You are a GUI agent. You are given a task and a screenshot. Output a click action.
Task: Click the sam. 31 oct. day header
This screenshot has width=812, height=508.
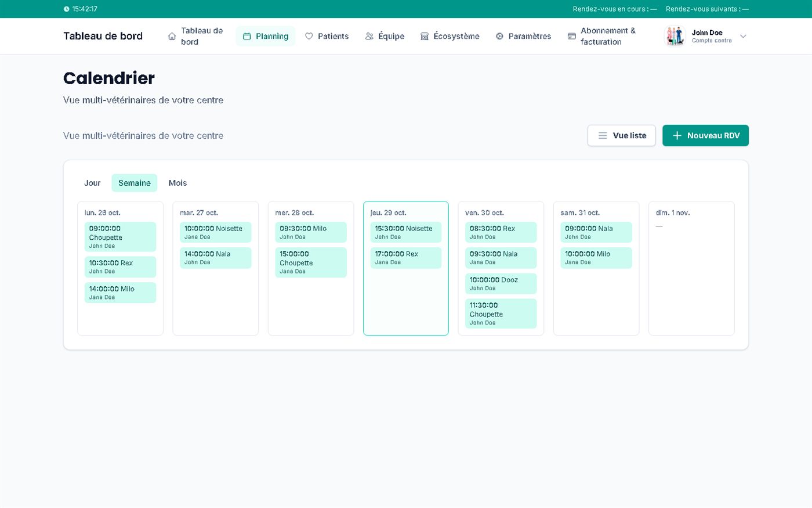[x=580, y=213]
